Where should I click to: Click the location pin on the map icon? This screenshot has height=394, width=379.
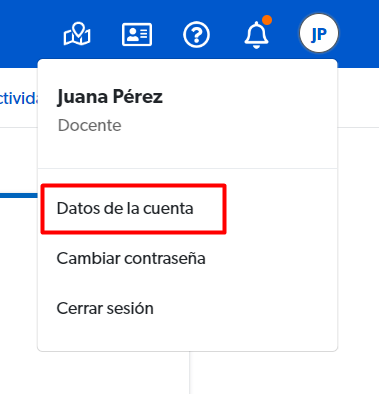point(78,30)
